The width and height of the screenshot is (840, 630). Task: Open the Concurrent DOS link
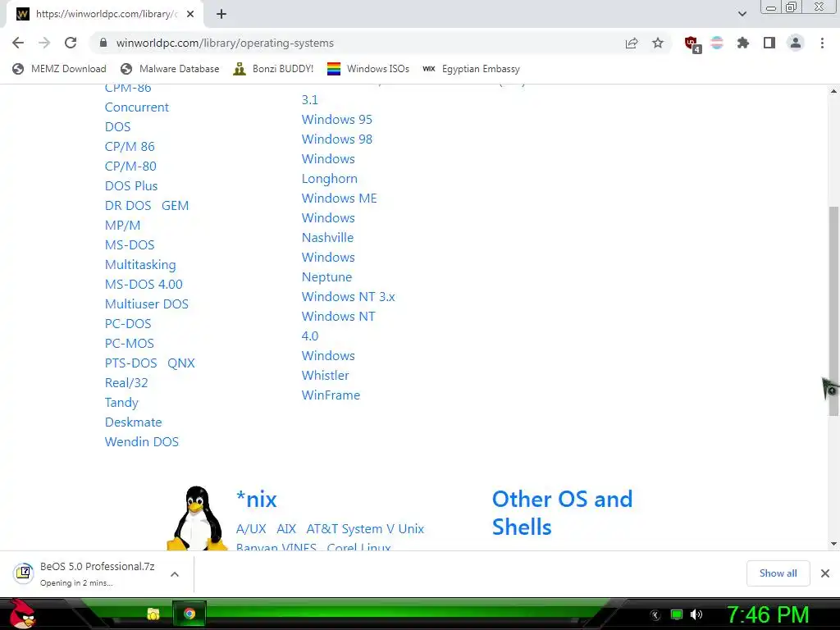point(137,116)
